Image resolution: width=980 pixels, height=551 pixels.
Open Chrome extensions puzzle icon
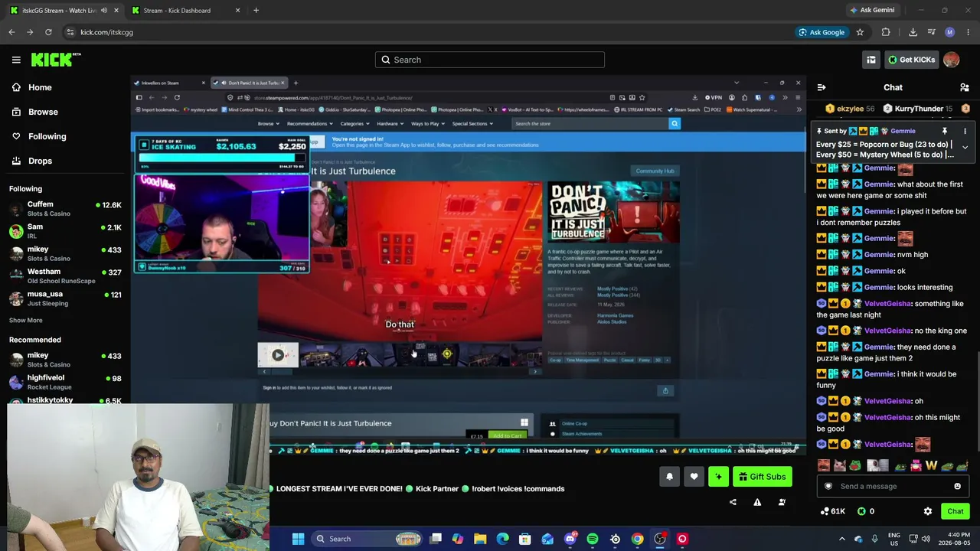coord(886,32)
